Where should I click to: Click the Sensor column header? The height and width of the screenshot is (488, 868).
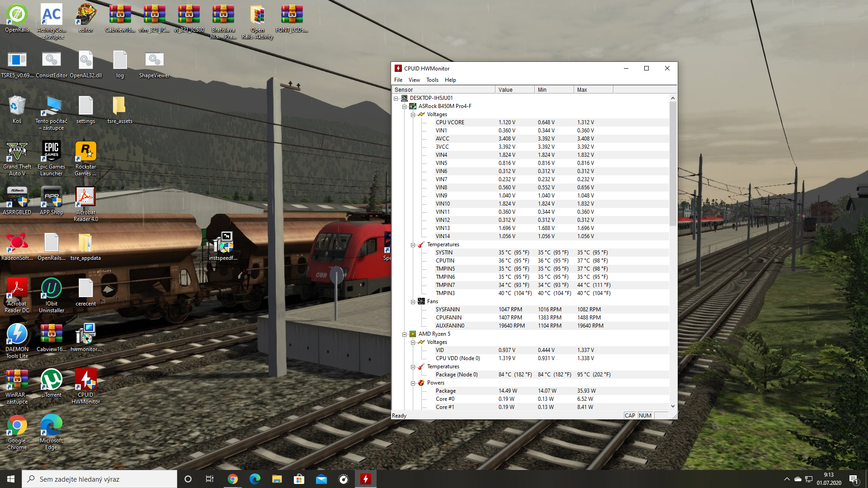tap(443, 89)
